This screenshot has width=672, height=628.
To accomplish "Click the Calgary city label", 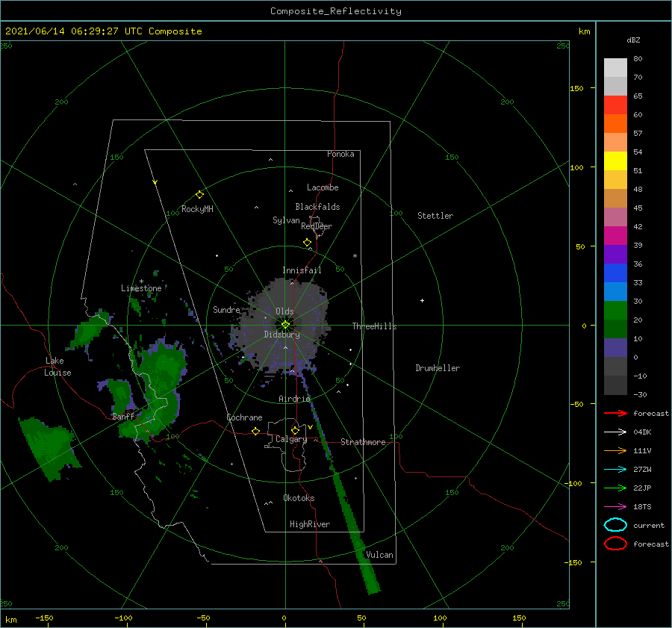I will (291, 439).
